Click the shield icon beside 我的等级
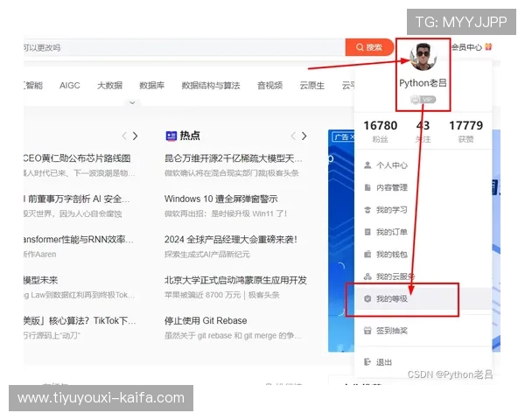The width and height of the screenshot is (525, 420). 367,298
